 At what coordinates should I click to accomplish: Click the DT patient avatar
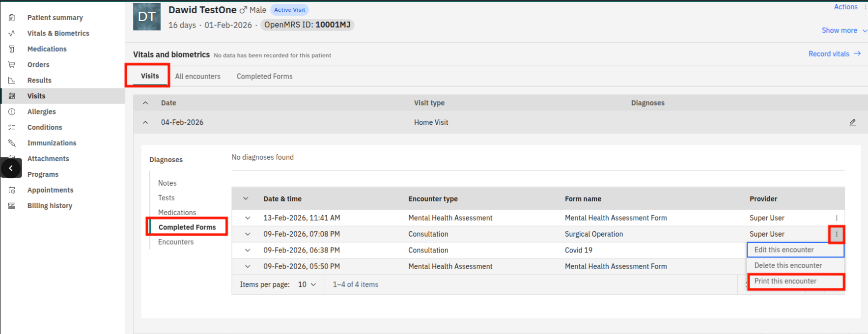click(147, 17)
